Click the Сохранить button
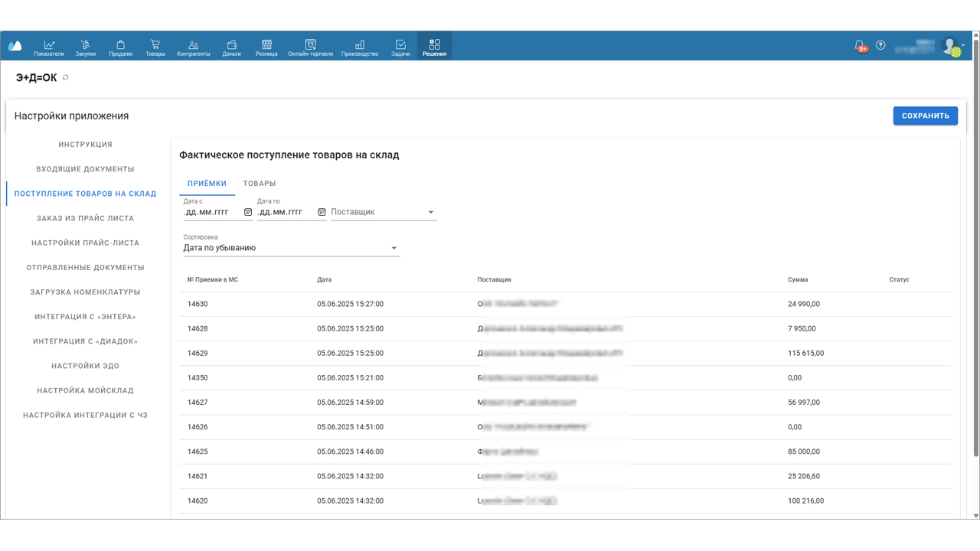This screenshot has height=551, width=980. pos(925,116)
